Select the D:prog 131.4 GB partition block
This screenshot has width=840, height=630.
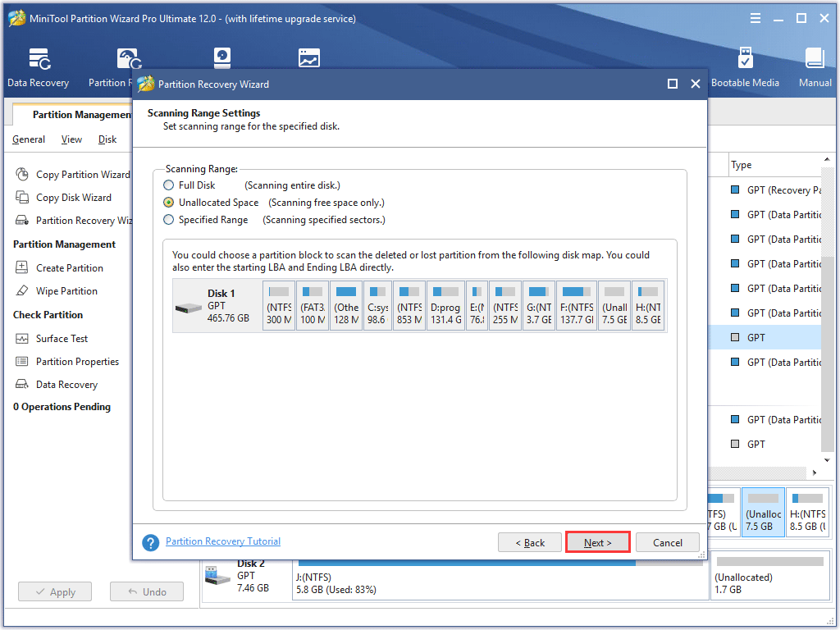[x=445, y=306]
